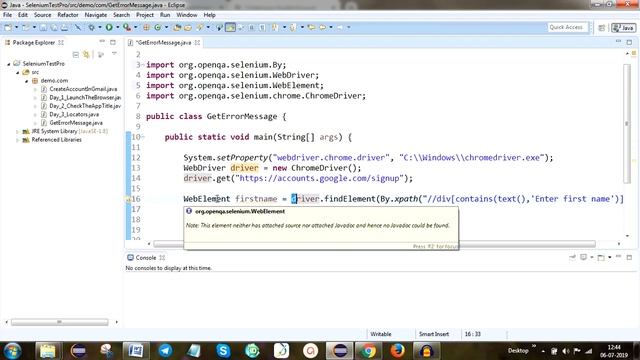Collapse the src folder node

point(18,72)
